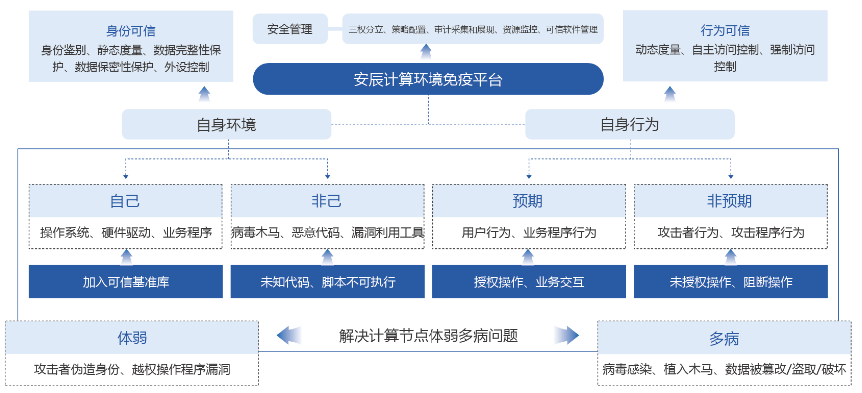Click the up arrow above 未知代码、脚本不可执行
The height and width of the screenshot is (393, 862).
click(x=327, y=257)
